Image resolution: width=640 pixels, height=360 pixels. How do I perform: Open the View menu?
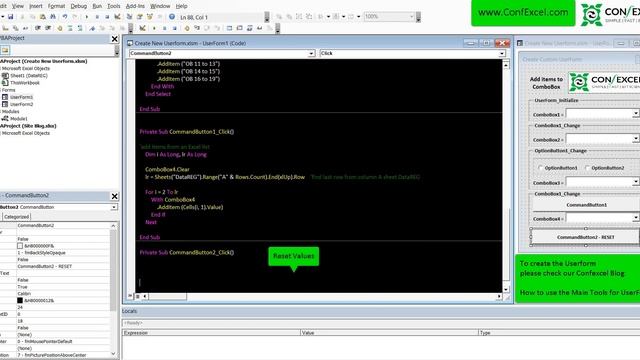click(18, 6)
